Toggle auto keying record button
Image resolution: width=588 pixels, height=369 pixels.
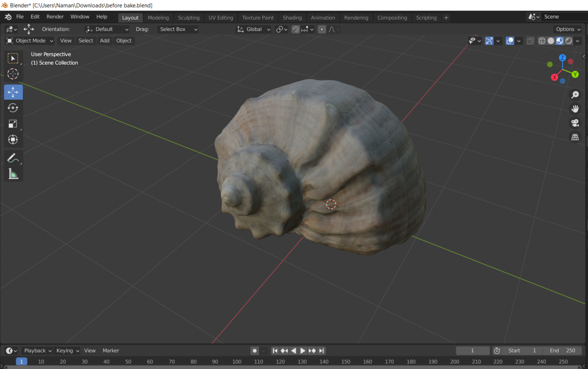pyautogui.click(x=254, y=350)
